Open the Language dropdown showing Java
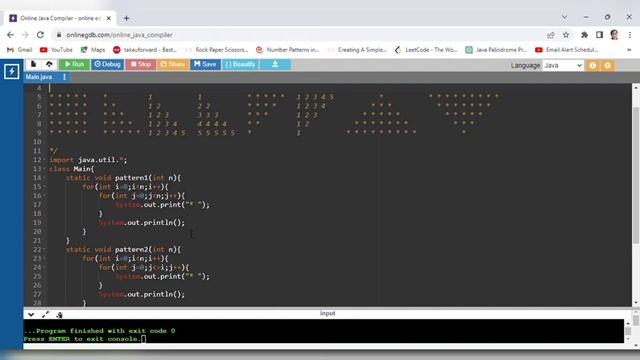Viewport: 640px width, 360px height. [x=562, y=65]
